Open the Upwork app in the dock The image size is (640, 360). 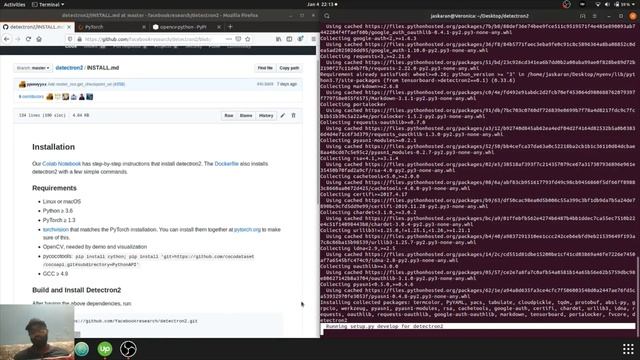point(105,349)
